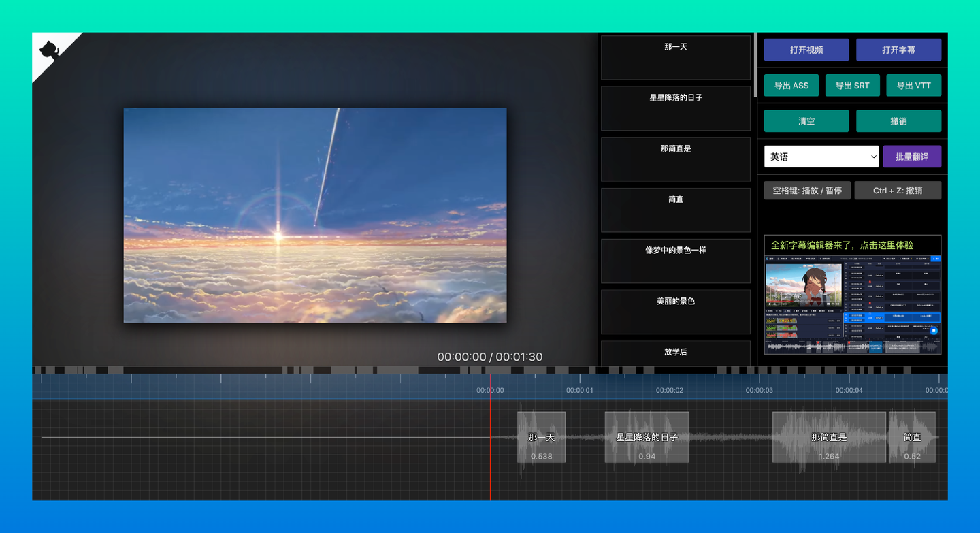Viewport: 980px width, 533px height.
Task: Edit the 星星降落的日子 entry in the subtitle list
Action: [676, 109]
